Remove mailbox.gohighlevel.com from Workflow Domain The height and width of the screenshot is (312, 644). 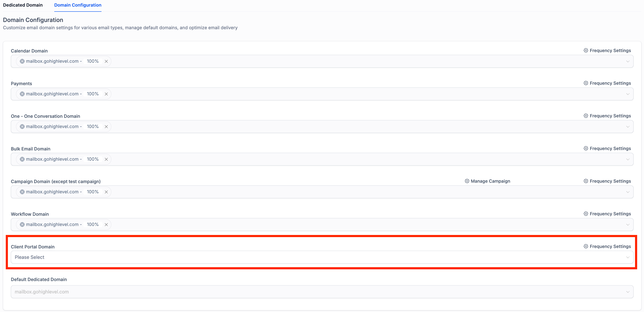point(106,225)
